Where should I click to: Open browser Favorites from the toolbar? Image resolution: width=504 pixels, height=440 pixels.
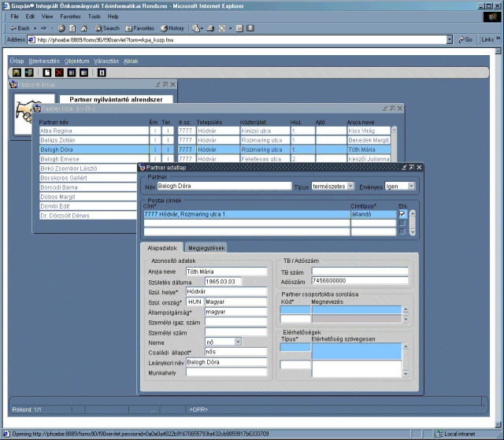139,28
